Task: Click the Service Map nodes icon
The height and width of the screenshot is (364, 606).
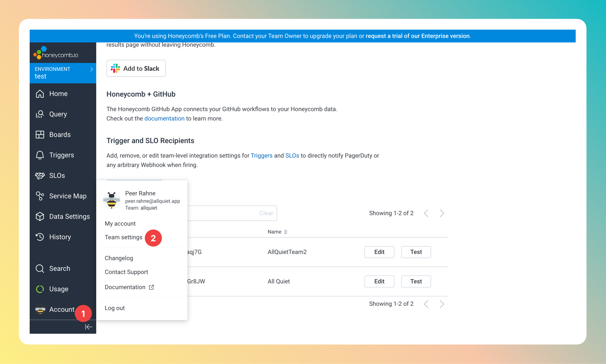Action: point(40,196)
